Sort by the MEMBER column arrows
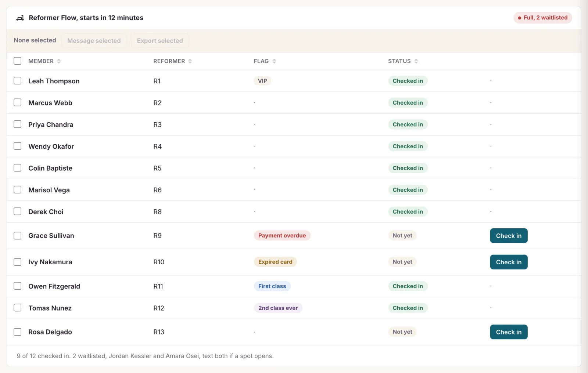This screenshot has height=373, width=588. coord(59,61)
